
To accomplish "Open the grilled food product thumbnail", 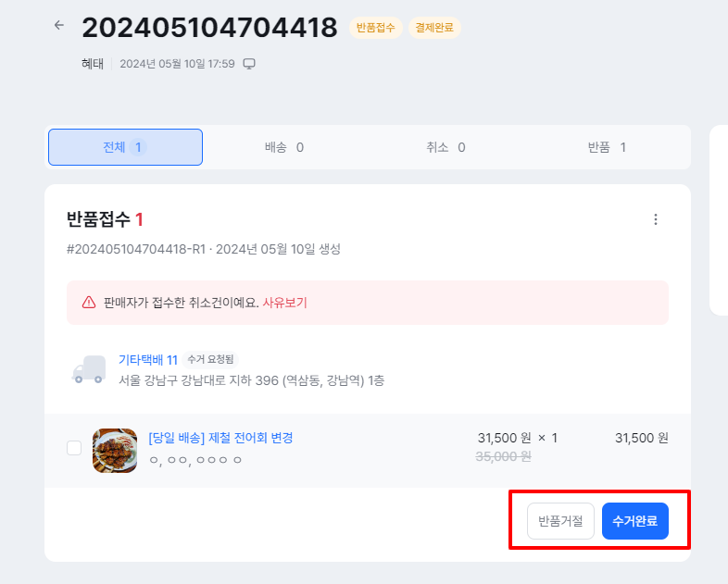I will click(115, 451).
